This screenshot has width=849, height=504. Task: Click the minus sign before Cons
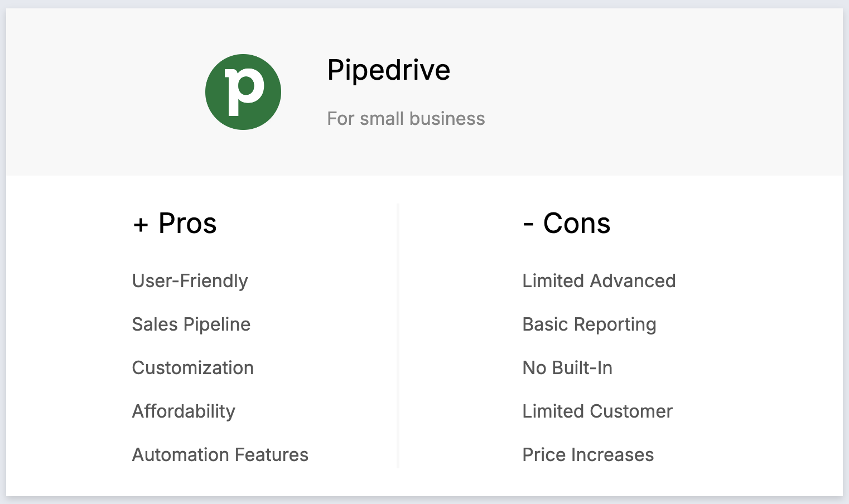click(528, 224)
